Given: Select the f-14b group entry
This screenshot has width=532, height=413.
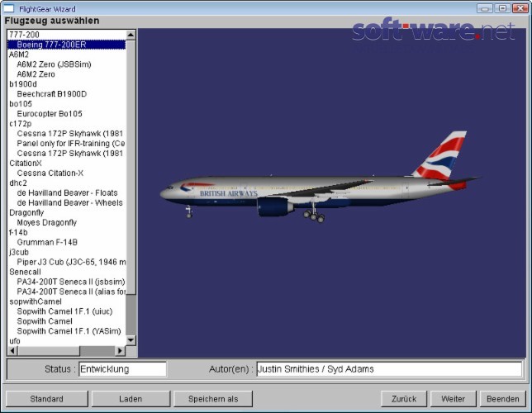Looking at the screenshot, I should click(x=66, y=232).
